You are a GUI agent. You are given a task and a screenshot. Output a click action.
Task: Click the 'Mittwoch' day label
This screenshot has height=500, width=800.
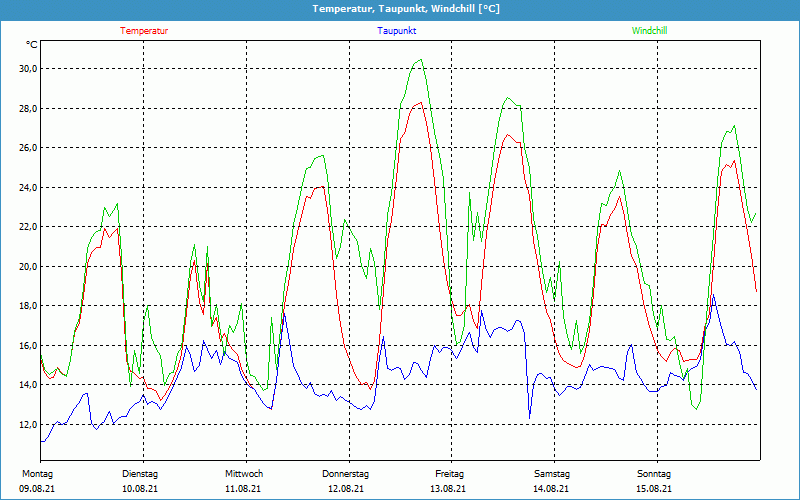pyautogui.click(x=244, y=474)
